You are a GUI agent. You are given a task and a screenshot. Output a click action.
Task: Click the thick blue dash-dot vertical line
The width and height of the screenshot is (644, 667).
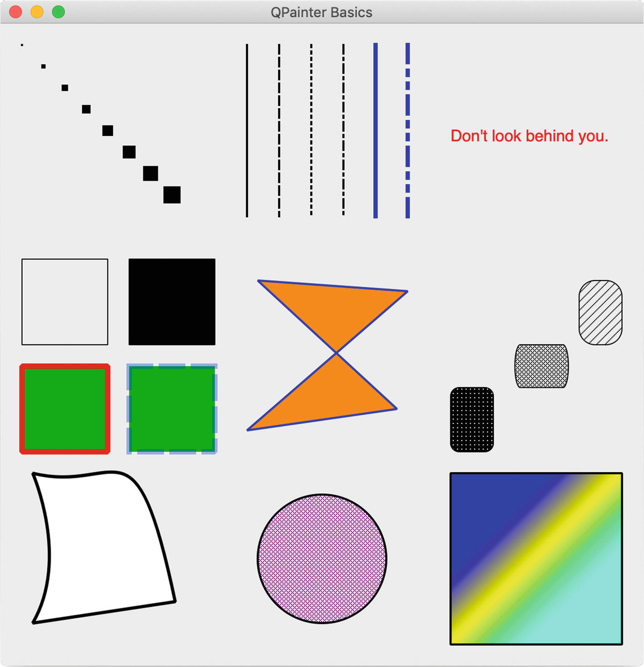coord(408,130)
